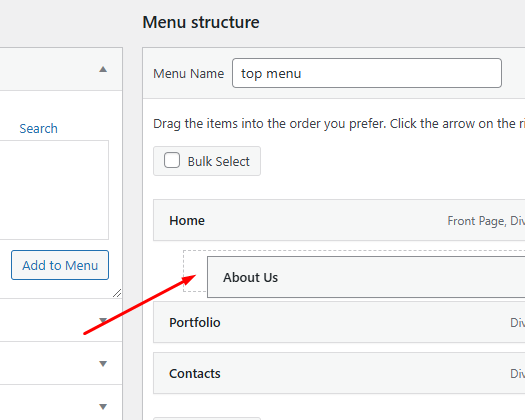Click the Menu structure heading
The width and height of the screenshot is (525, 420).
coord(201,22)
